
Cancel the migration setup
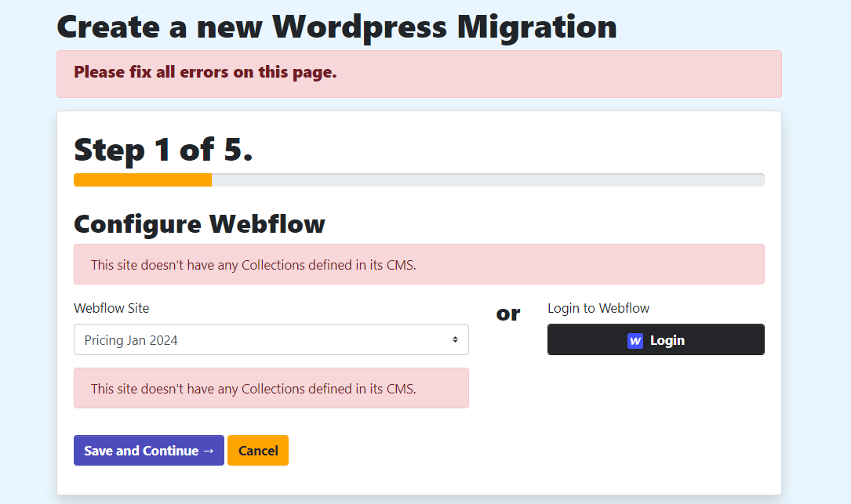click(258, 451)
